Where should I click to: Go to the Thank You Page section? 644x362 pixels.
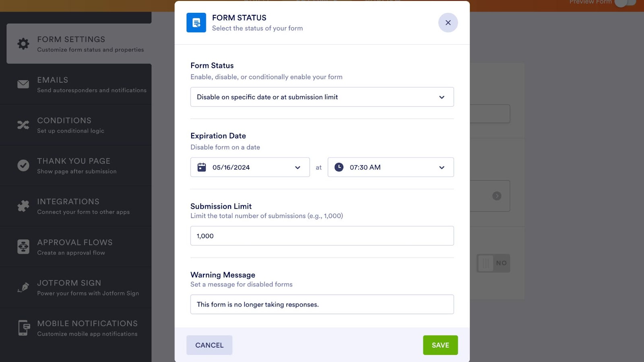point(76,165)
